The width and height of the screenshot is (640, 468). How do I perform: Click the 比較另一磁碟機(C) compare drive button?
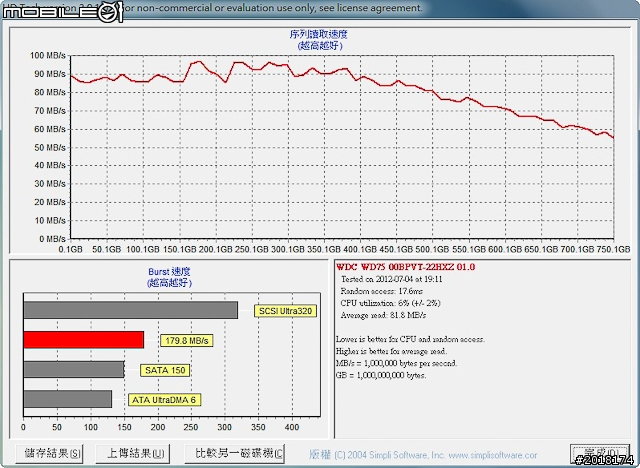point(239,453)
